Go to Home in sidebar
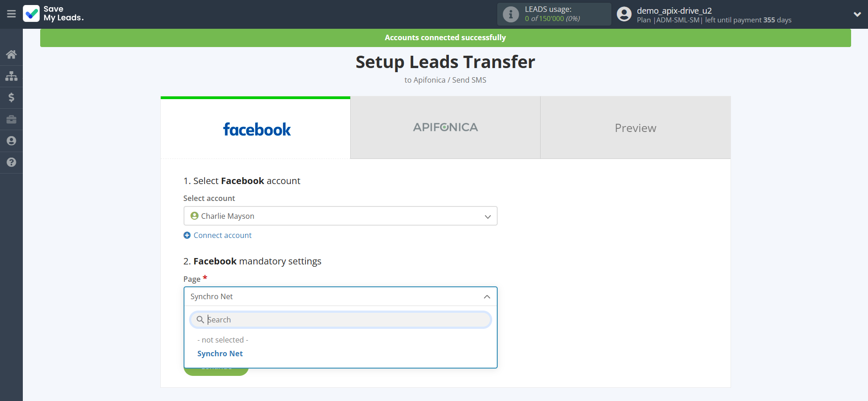The width and height of the screenshot is (868, 401). [x=11, y=54]
